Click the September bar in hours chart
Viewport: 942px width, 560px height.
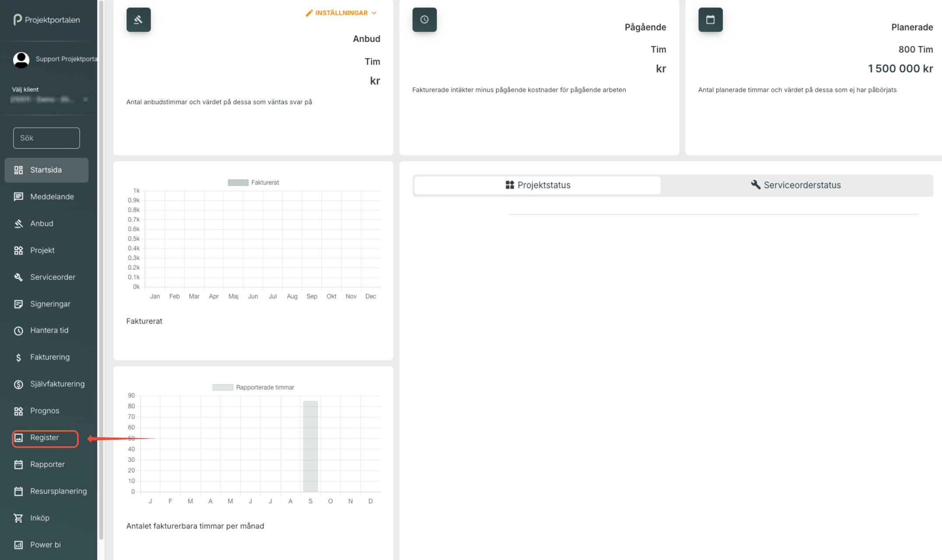point(310,446)
